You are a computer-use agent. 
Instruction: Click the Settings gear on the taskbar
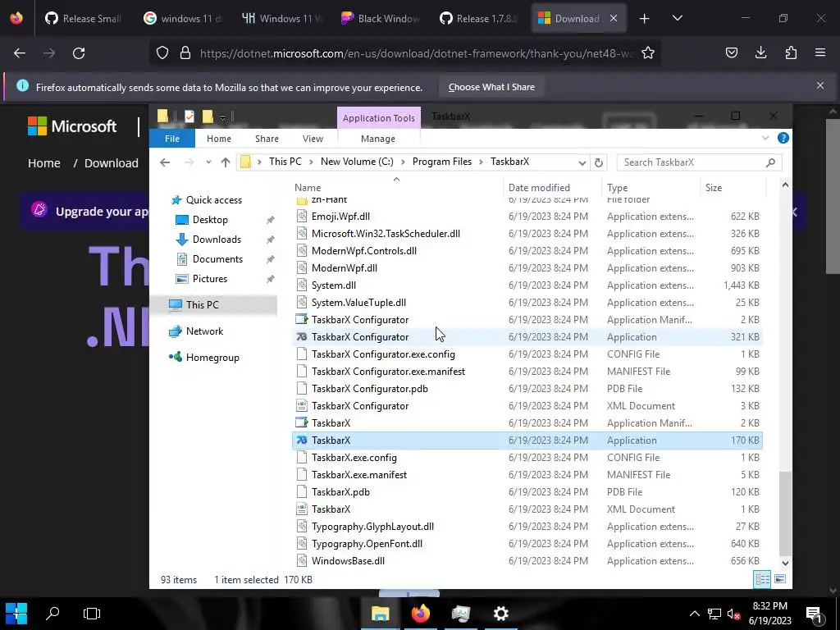501,614
